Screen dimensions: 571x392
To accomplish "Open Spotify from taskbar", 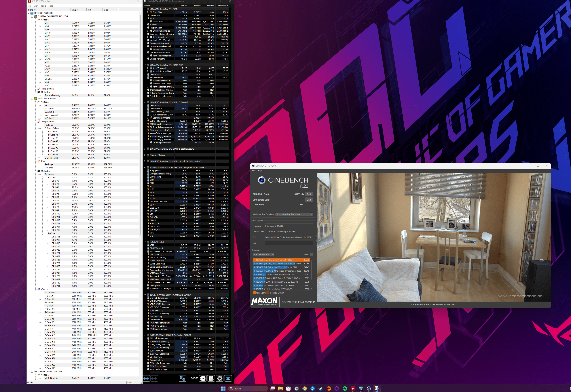I will pyautogui.click(x=345, y=388).
